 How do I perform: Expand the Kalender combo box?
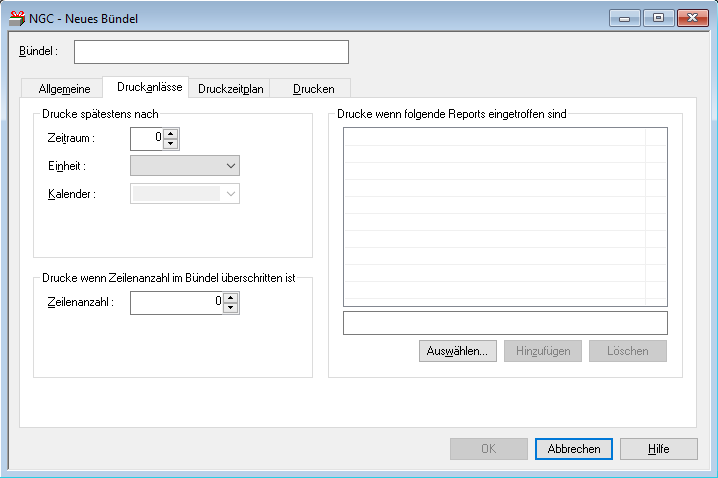point(230,194)
